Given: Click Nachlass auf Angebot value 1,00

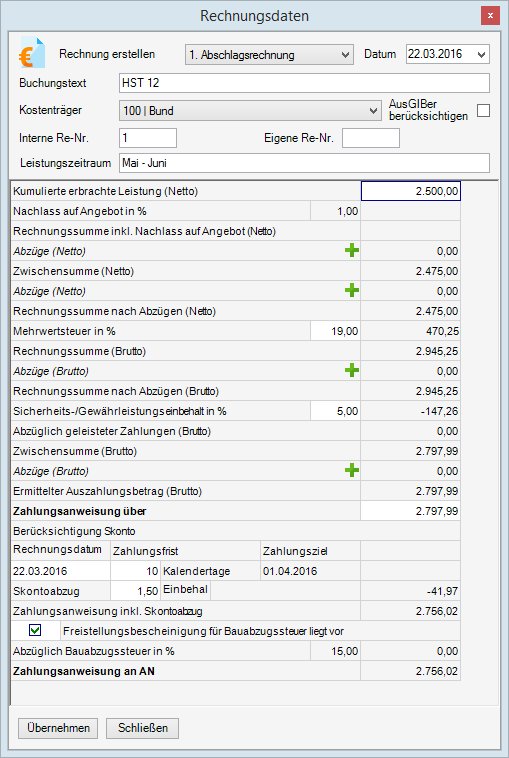Looking at the screenshot, I should (x=335, y=211).
